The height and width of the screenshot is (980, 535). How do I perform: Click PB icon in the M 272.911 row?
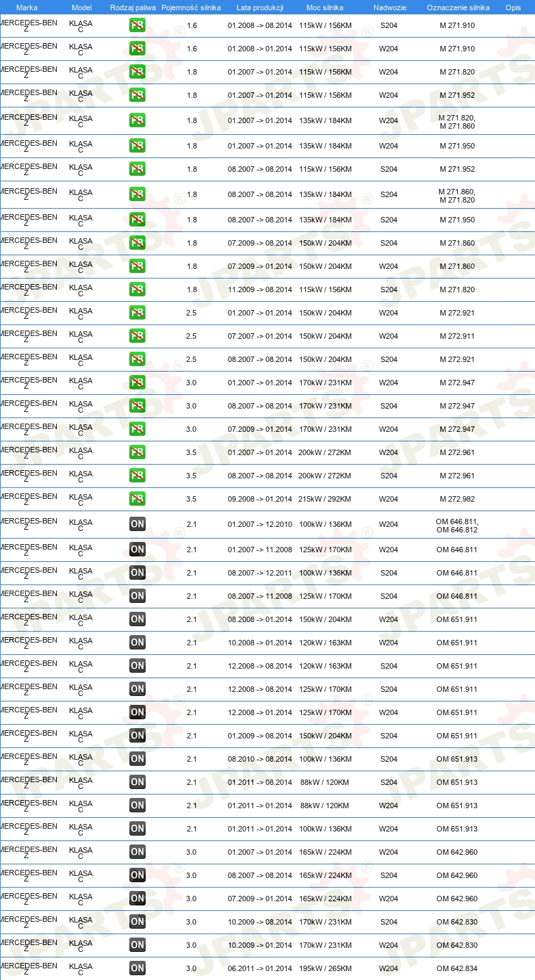(x=138, y=336)
